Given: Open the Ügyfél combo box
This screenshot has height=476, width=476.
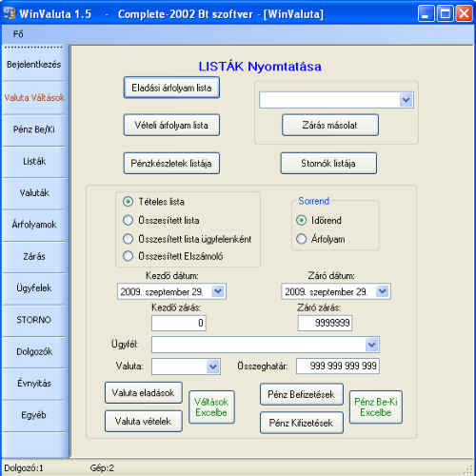Looking at the screenshot, I should pyautogui.click(x=371, y=345).
